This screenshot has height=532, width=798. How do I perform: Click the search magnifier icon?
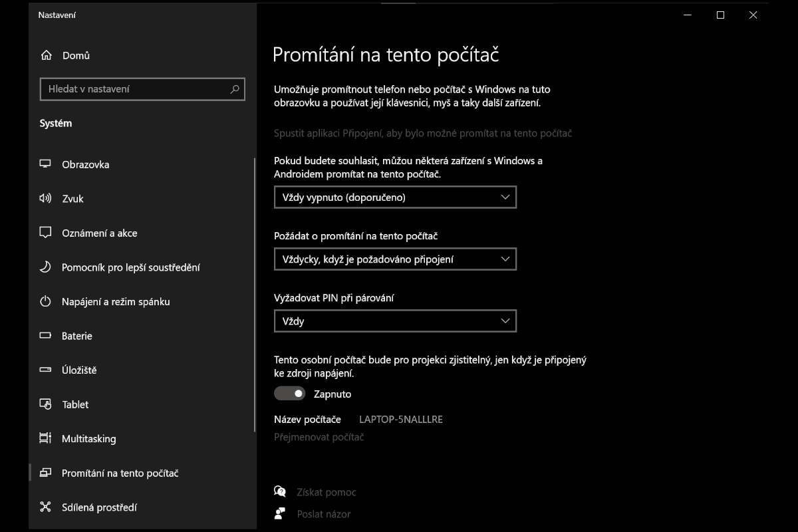[x=235, y=89]
